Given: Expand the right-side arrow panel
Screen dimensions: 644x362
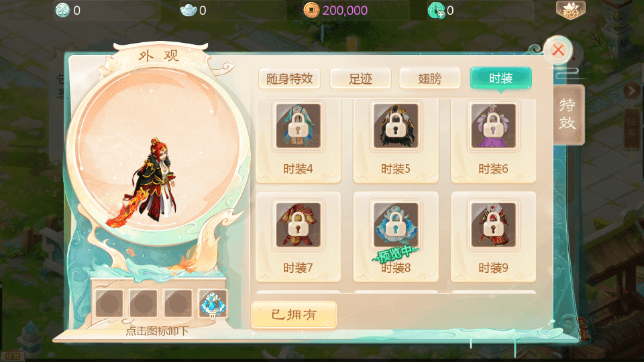Looking at the screenshot, I should 631,90.
